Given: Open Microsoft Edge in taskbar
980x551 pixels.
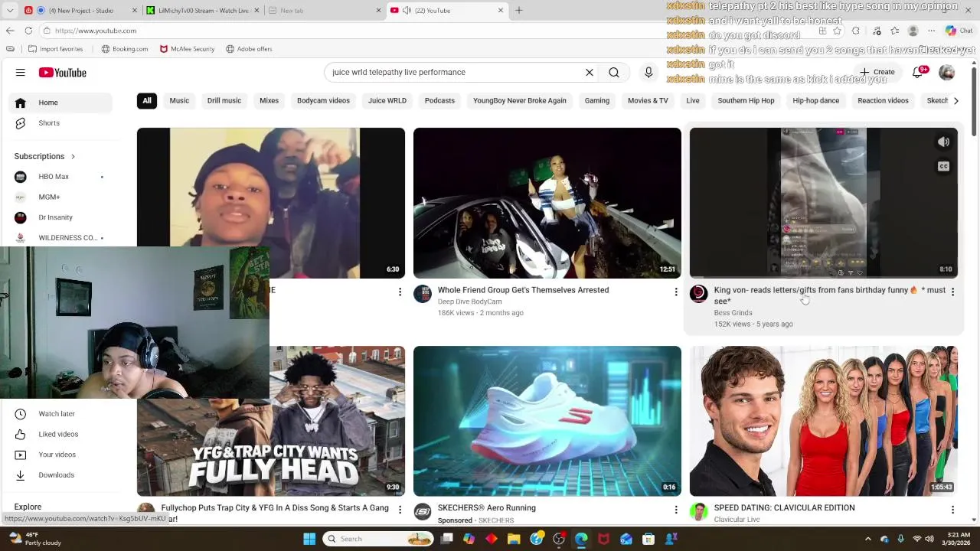Looking at the screenshot, I should click(581, 539).
